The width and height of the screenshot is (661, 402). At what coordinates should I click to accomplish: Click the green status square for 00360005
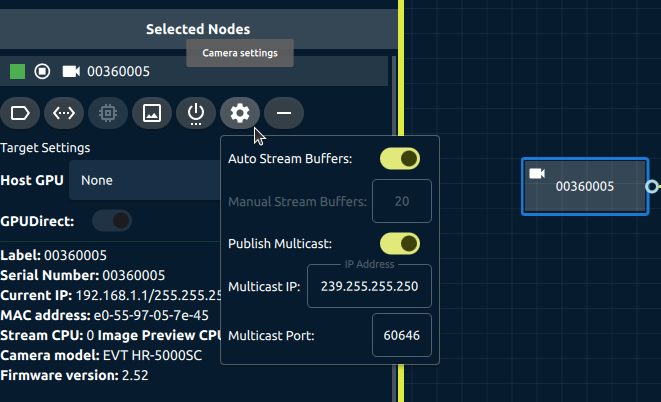pos(17,71)
